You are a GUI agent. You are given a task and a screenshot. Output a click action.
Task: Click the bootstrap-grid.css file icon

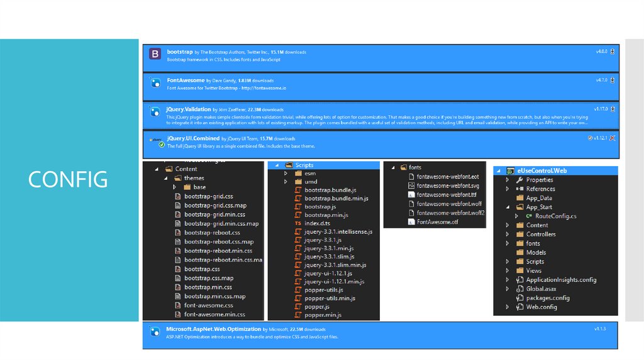pyautogui.click(x=177, y=196)
